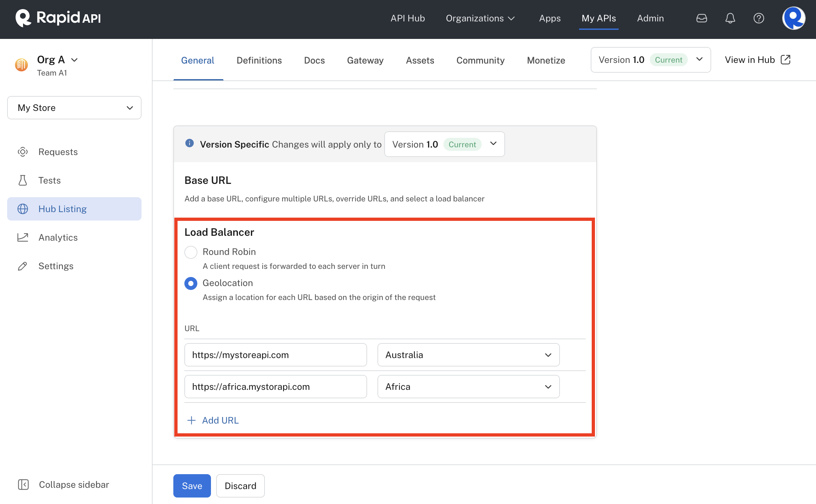
Task: Click the Hub Listing globe icon
Action: point(23,209)
